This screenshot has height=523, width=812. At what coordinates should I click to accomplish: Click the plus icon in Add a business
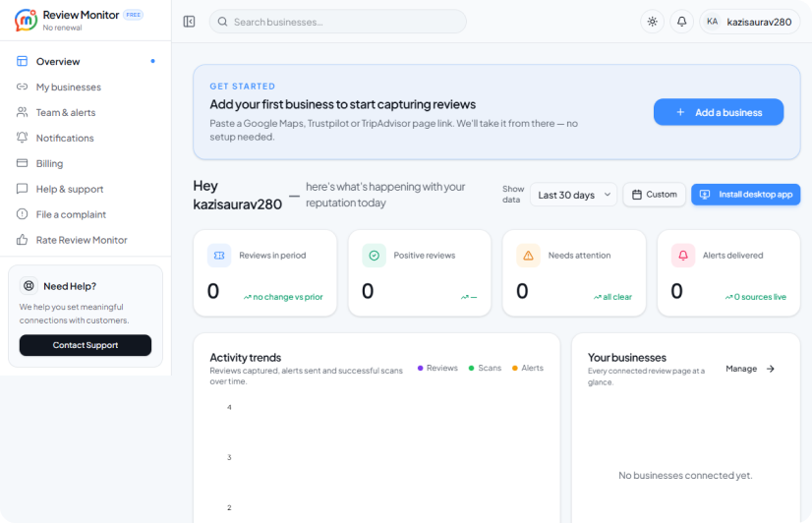[x=680, y=112]
